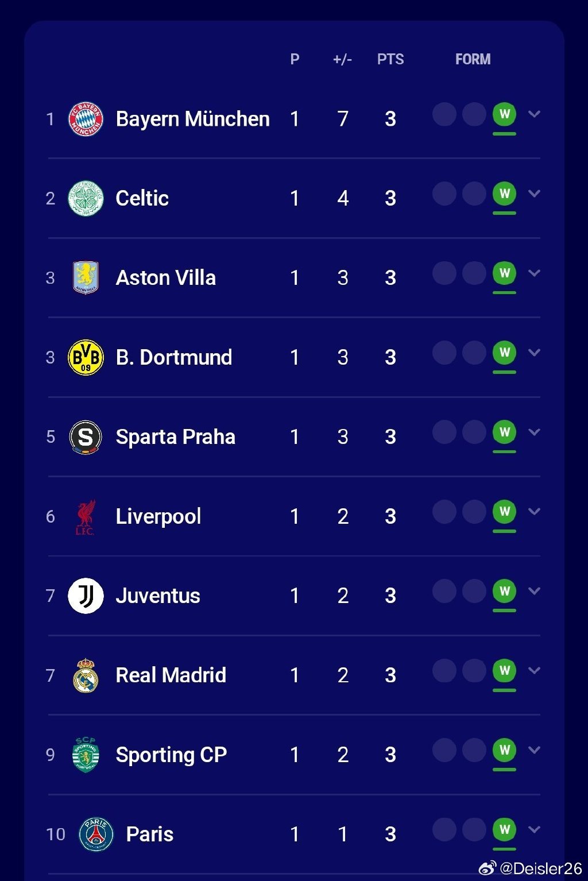Click the Celtic club crest
The image size is (588, 881).
pyautogui.click(x=86, y=198)
